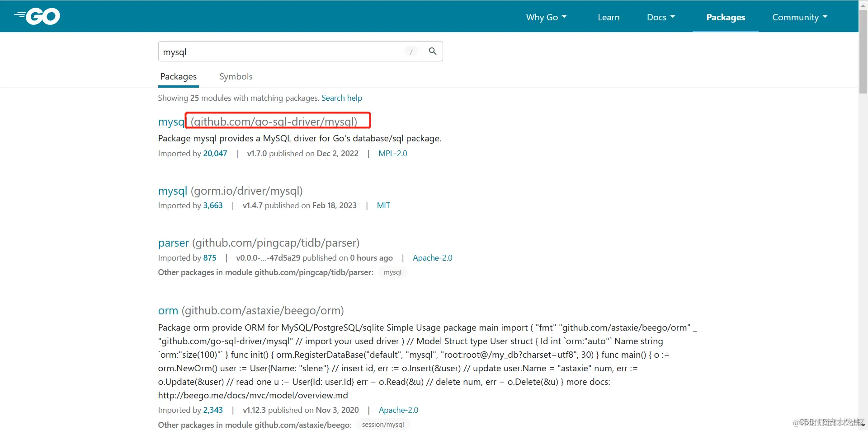Click the Go logo
Screen dimensions: 868x430
[37, 16]
